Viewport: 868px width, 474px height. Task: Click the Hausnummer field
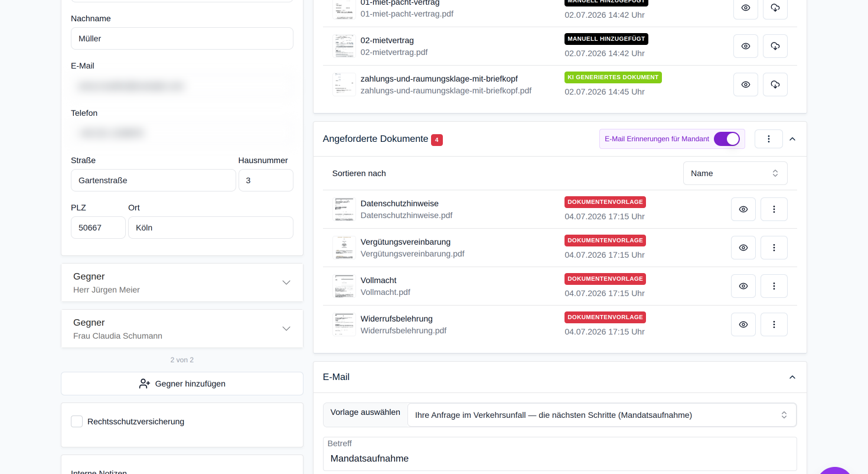[266, 180]
